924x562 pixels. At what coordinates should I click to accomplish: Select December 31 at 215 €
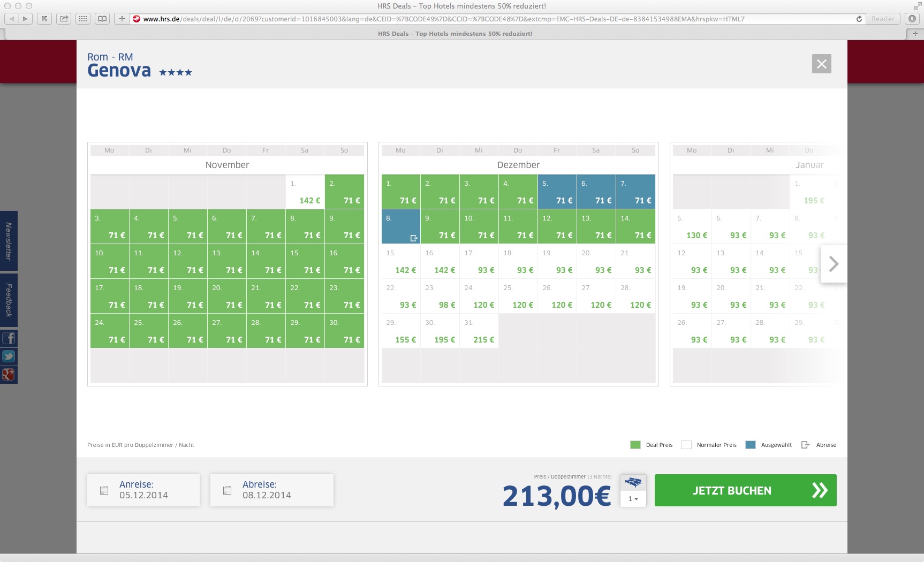[479, 331]
